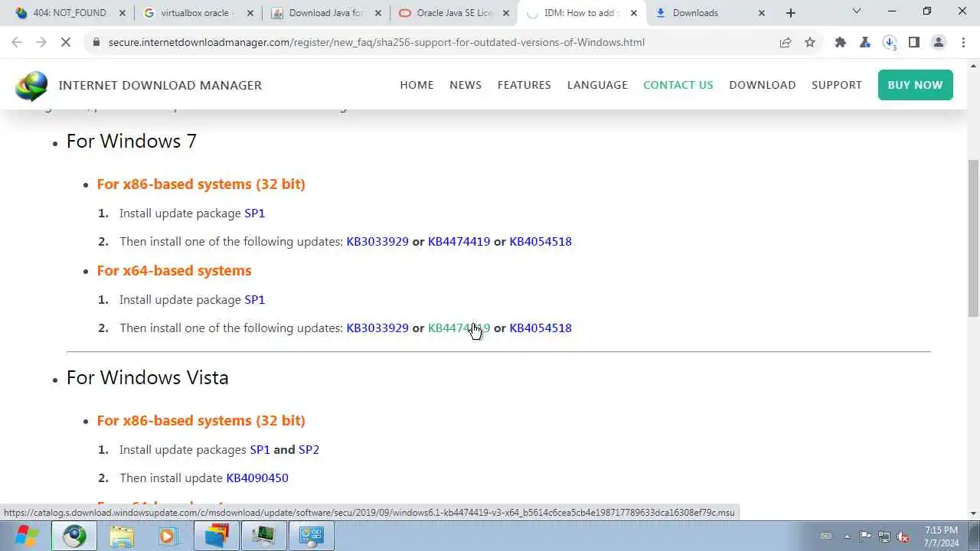Open Chrome from the taskbar
980x551 pixels.
pos(74,536)
